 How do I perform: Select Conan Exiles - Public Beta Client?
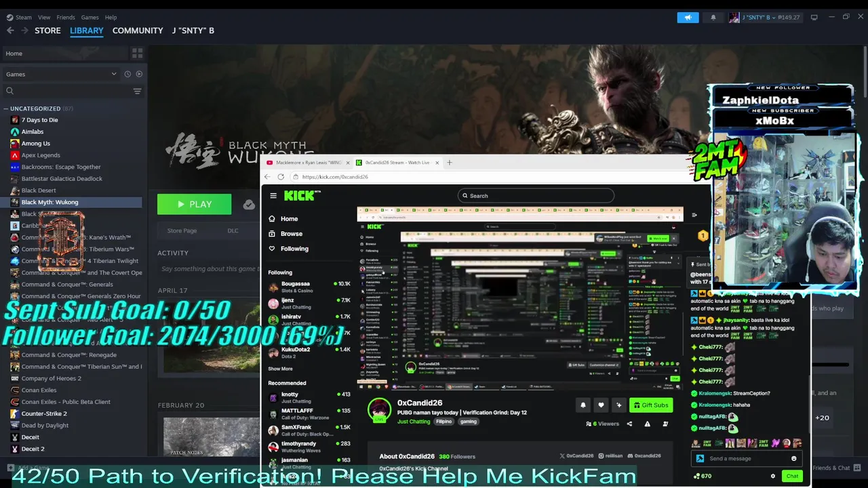[x=66, y=402]
